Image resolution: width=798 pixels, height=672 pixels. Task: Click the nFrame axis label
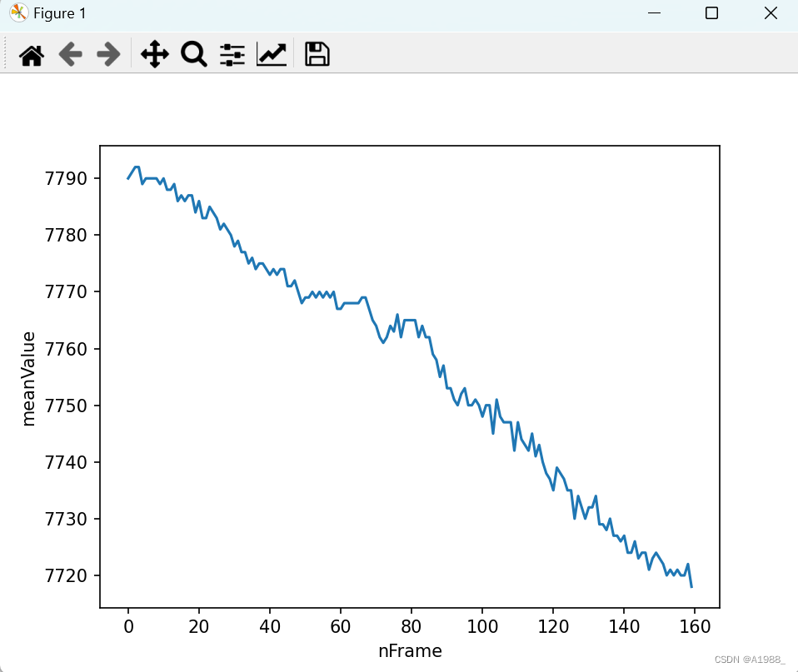point(409,651)
